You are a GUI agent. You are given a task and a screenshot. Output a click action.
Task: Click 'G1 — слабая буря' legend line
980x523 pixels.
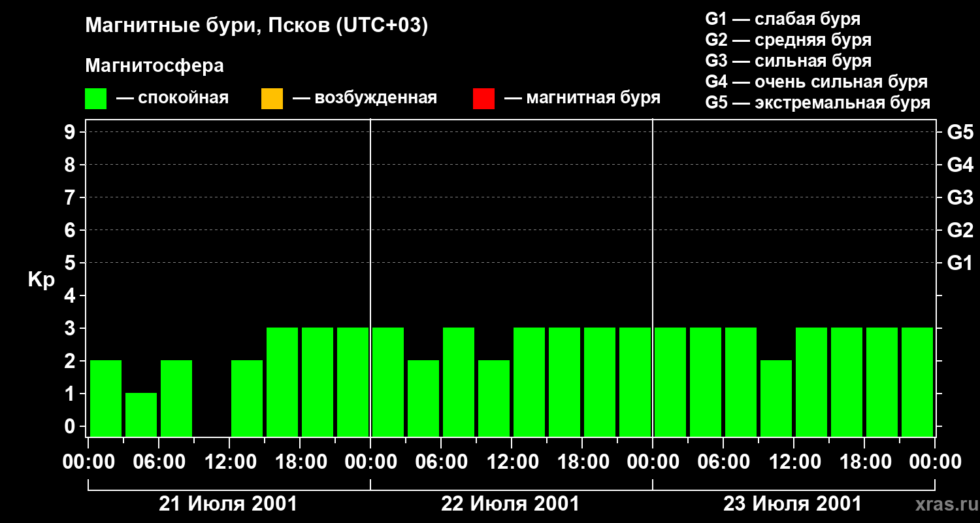point(783,19)
